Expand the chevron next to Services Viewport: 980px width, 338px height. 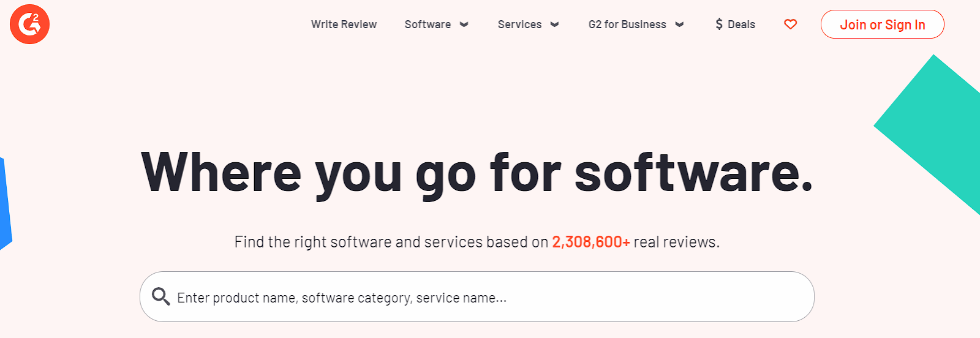point(555,24)
